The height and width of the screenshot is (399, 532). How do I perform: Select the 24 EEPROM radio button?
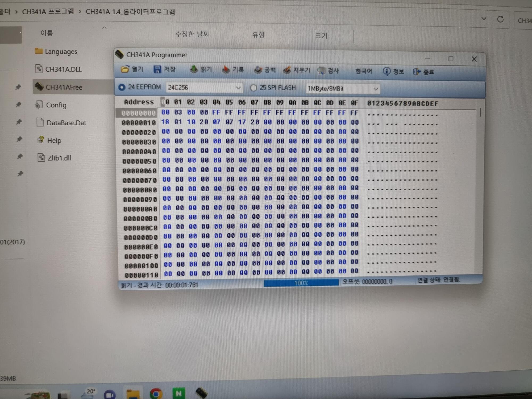pyautogui.click(x=122, y=87)
